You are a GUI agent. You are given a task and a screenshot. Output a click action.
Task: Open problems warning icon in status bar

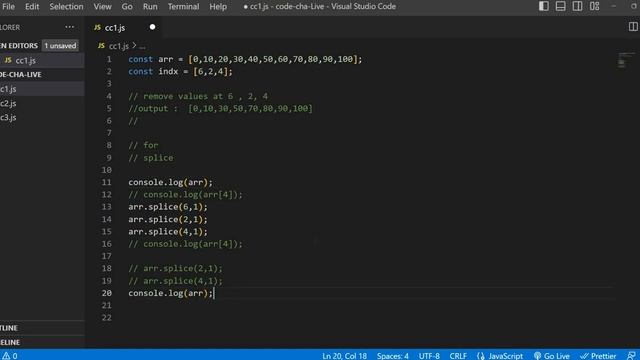pyautogui.click(x=6, y=356)
